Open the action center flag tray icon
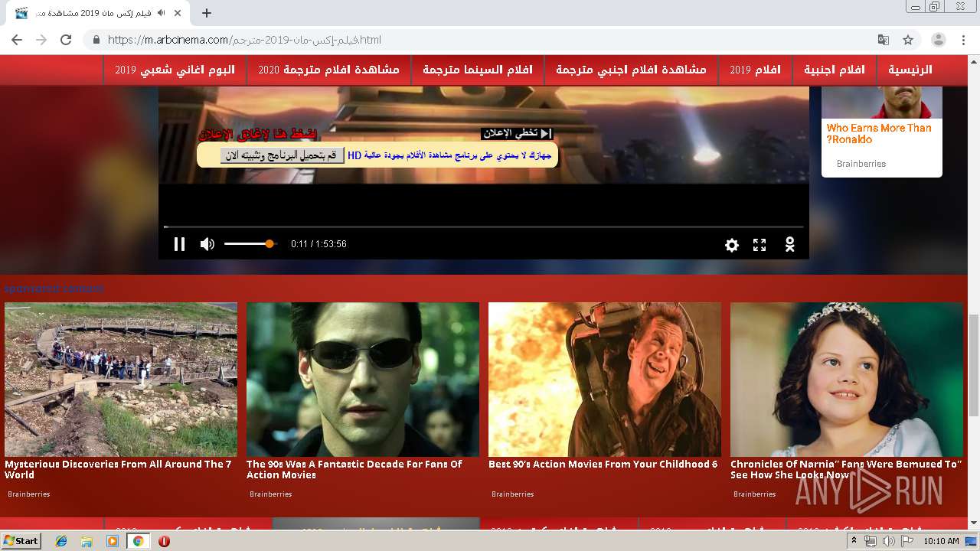Screen dimensions: 980x551 point(906,541)
